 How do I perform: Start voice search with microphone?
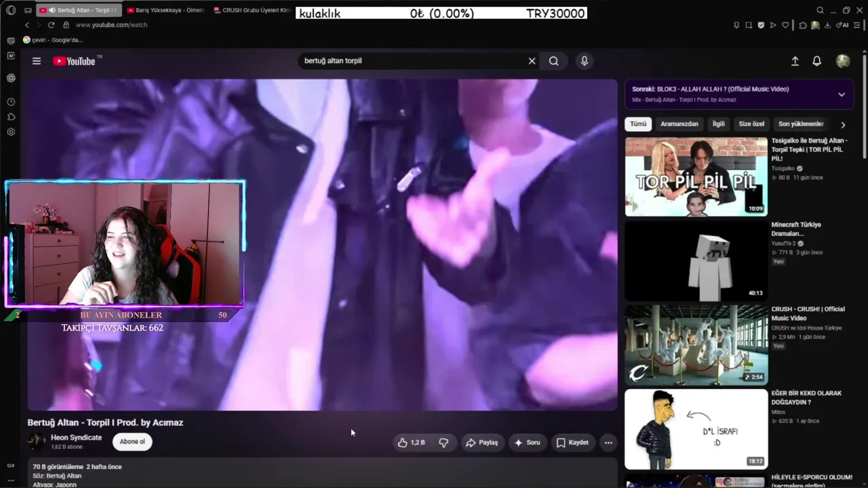point(585,61)
